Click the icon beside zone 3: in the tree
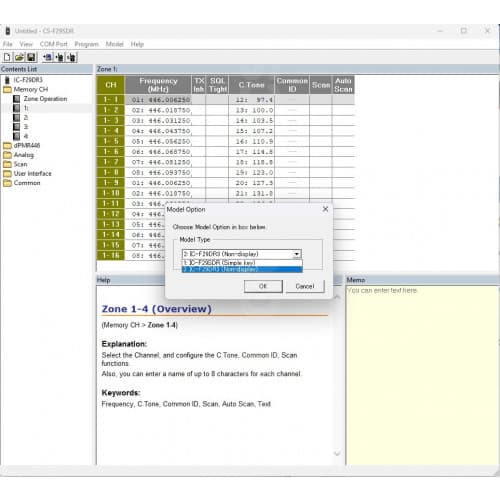This screenshot has height=500, width=500. pos(17,127)
